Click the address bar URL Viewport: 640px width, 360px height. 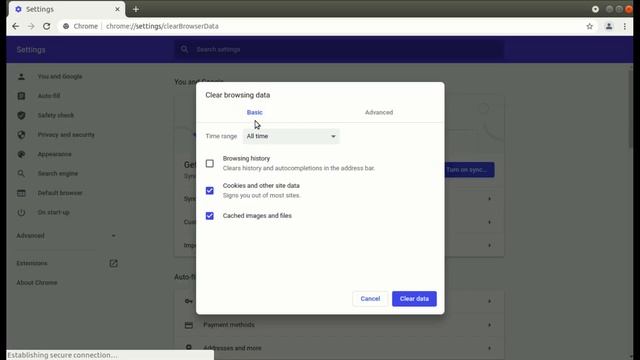(162, 26)
